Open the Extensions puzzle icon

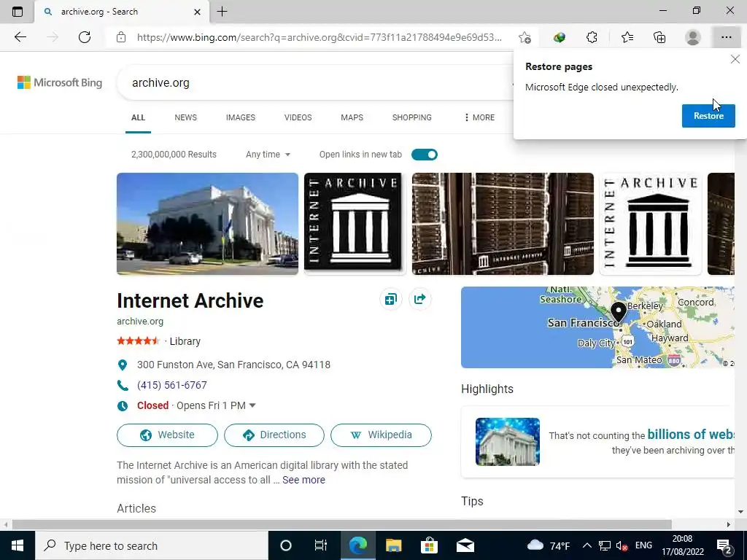pos(592,37)
